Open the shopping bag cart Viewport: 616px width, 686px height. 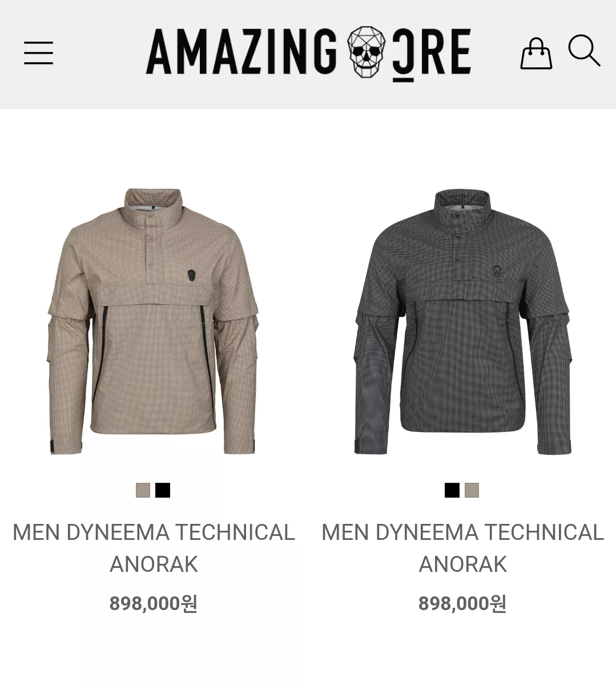536,54
